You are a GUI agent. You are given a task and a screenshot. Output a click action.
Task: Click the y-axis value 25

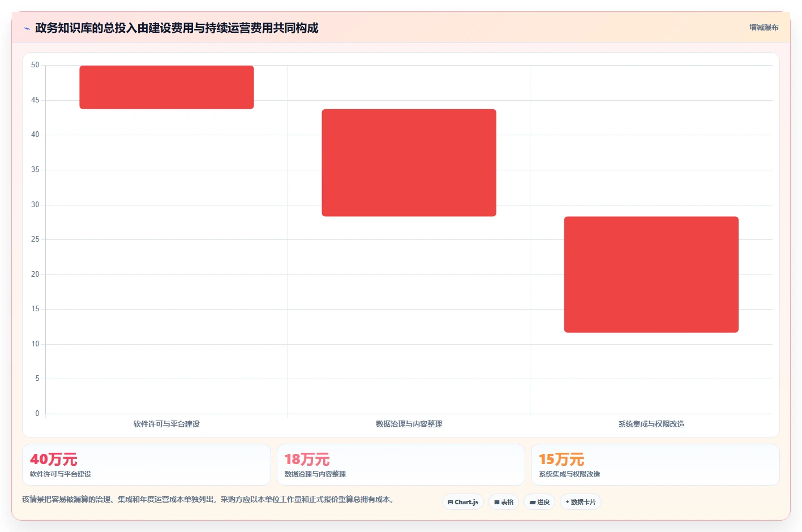click(35, 239)
